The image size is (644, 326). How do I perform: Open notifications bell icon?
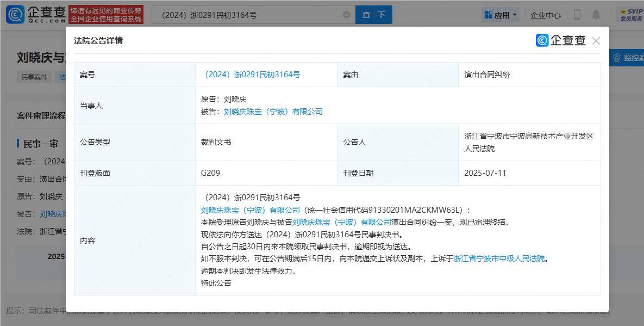coord(596,15)
